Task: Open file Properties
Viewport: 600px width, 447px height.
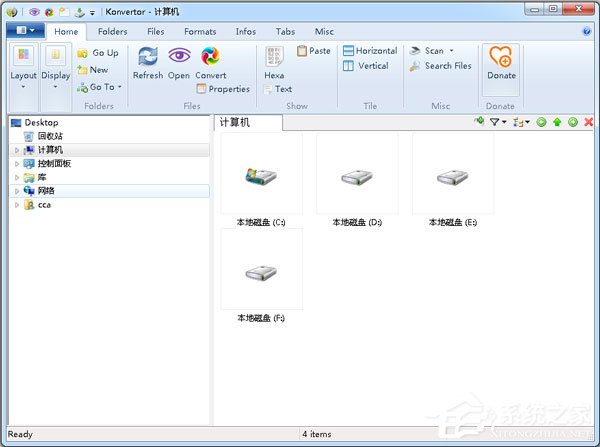Action: click(x=223, y=89)
